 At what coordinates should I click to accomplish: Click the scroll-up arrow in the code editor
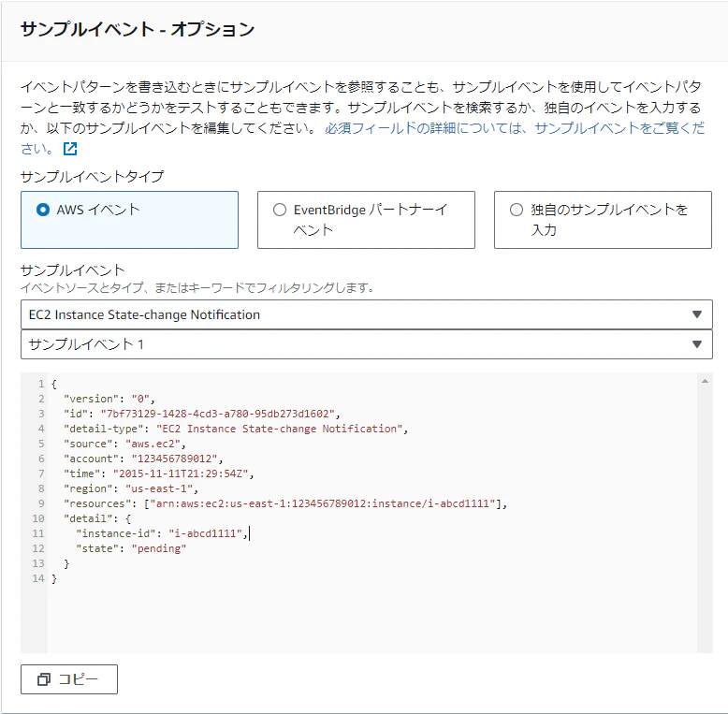(x=705, y=381)
